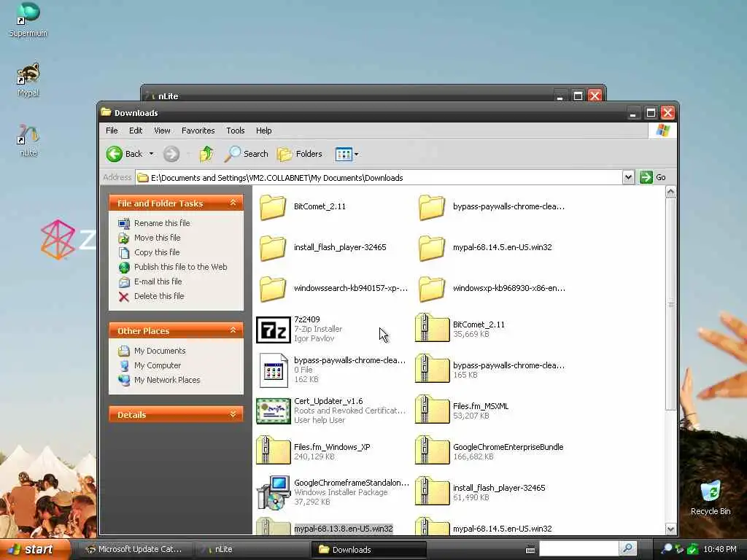Switch to Microsoft Update Catalog taskbar button
Viewport: 747px width, 560px height.
point(134,550)
